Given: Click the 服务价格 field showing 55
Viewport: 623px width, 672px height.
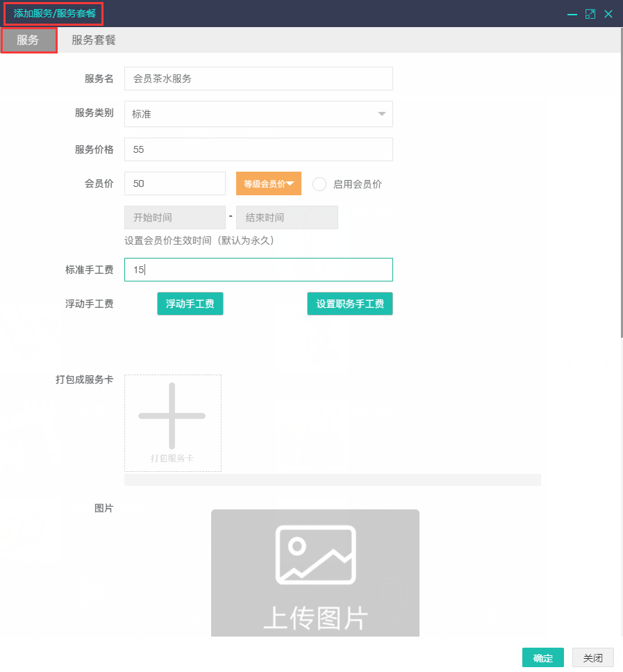Looking at the screenshot, I should [x=258, y=149].
